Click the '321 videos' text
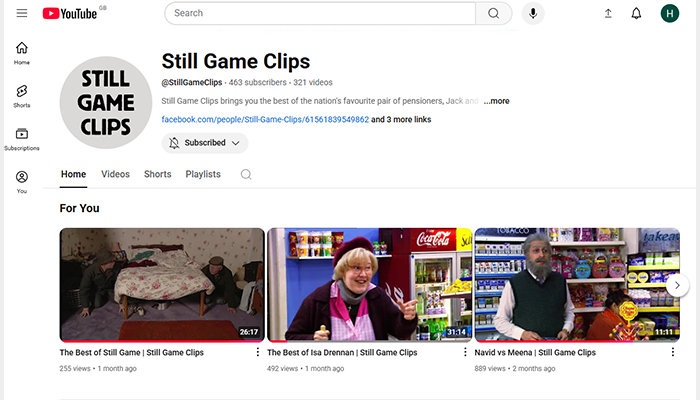The image size is (700, 400). 312,82
